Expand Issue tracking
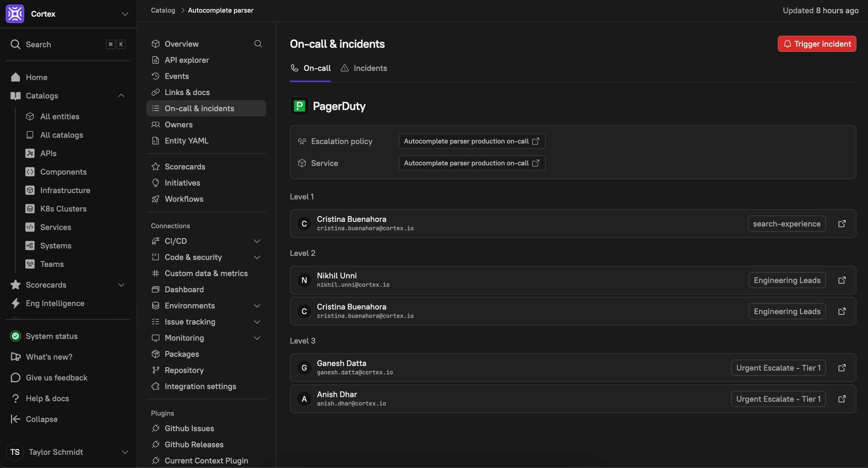Image resolution: width=868 pixels, height=468 pixels. (257, 322)
